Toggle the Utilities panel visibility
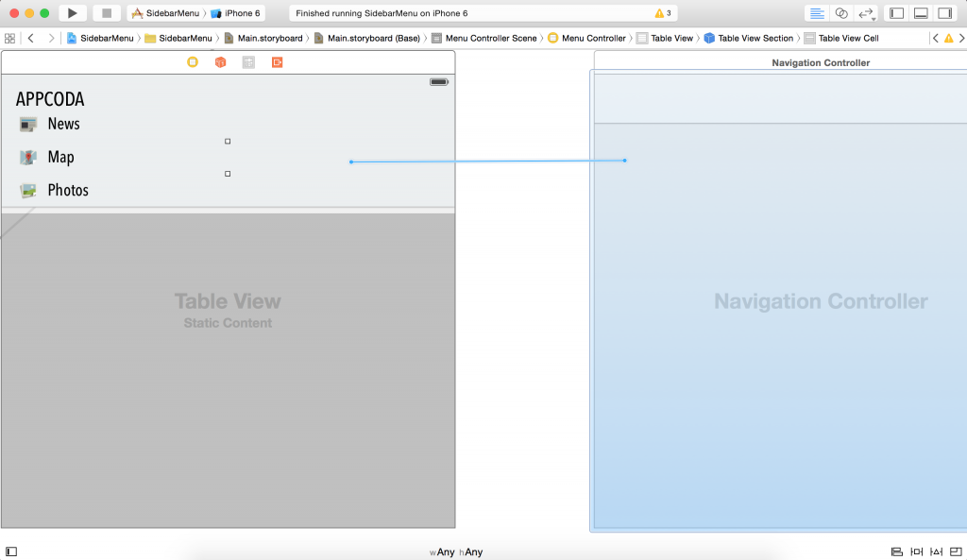 pos(944,13)
